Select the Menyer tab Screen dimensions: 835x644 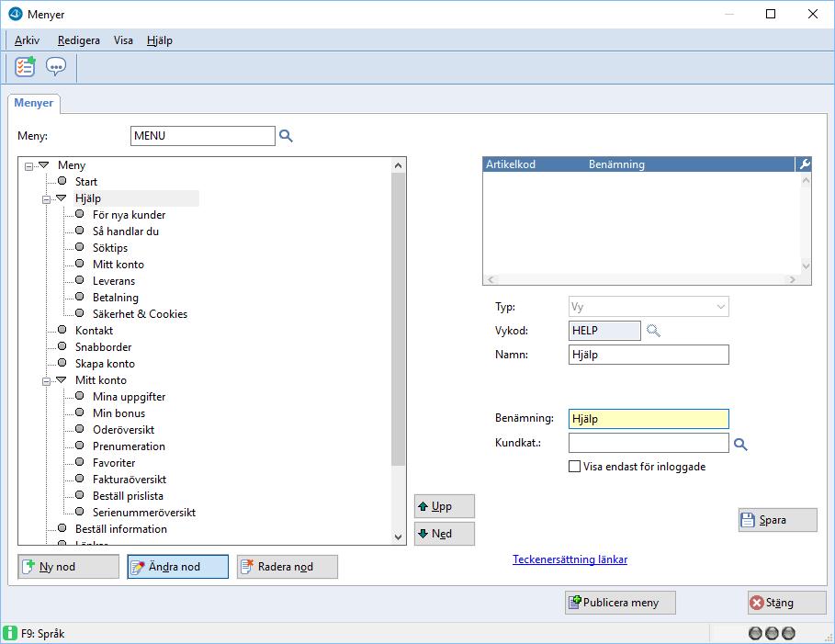click(x=34, y=103)
